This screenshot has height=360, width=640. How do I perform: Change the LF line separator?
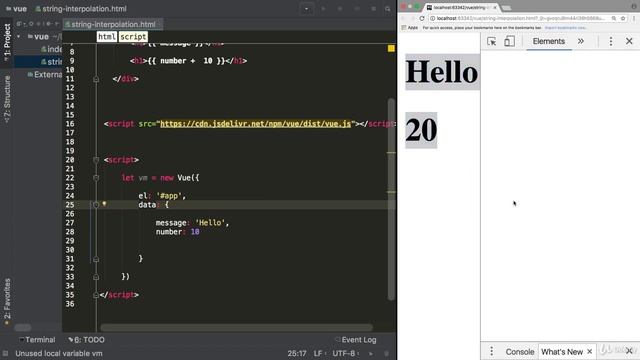(320, 353)
